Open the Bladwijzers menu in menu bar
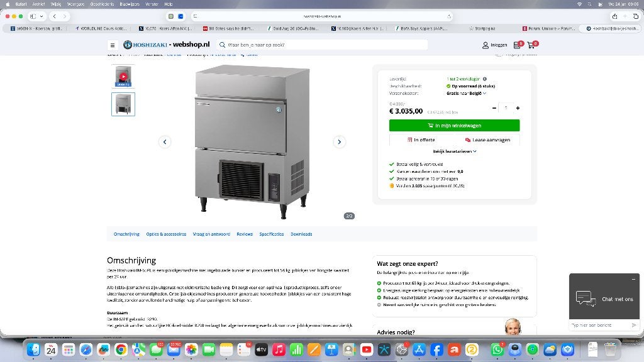Image resolution: width=644 pixels, height=362 pixels. [130, 4]
